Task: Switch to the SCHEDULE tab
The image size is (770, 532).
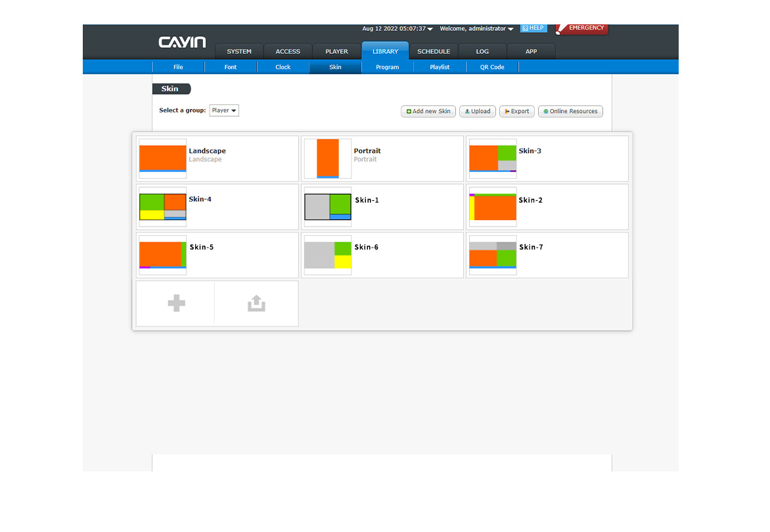Action: [x=434, y=51]
